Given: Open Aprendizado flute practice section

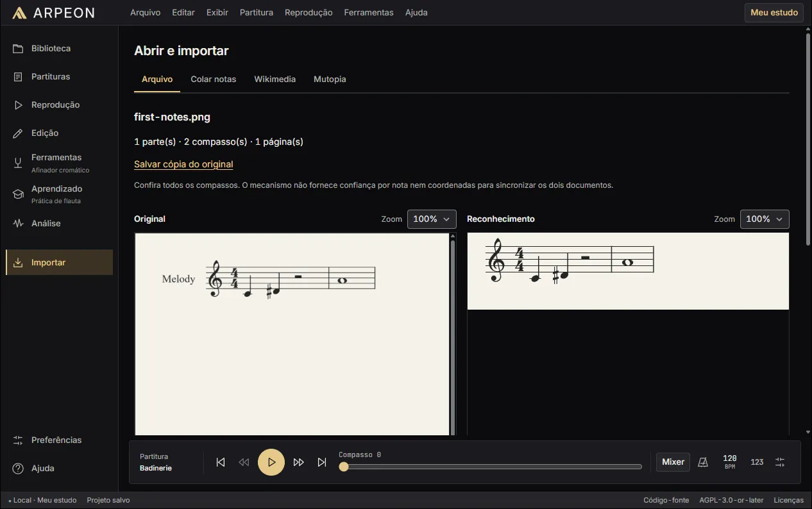Looking at the screenshot, I should point(59,195).
